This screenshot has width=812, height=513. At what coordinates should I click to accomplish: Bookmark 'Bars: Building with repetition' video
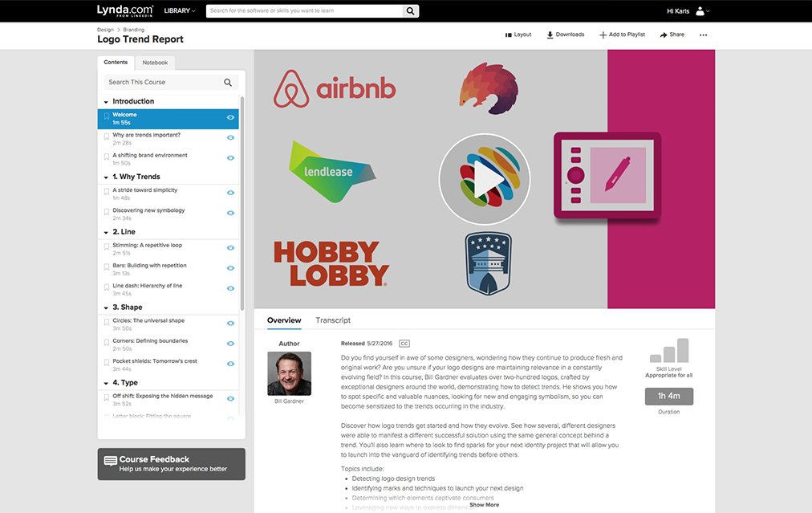point(107,267)
